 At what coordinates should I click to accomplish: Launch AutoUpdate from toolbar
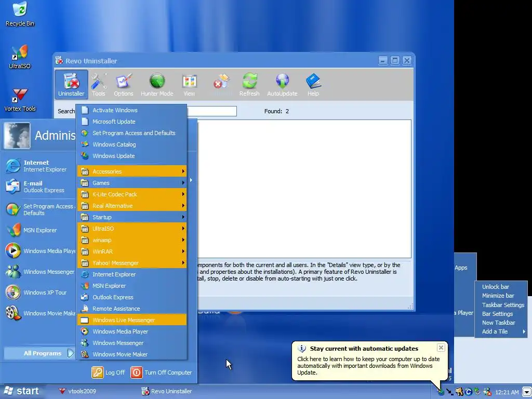(282, 85)
